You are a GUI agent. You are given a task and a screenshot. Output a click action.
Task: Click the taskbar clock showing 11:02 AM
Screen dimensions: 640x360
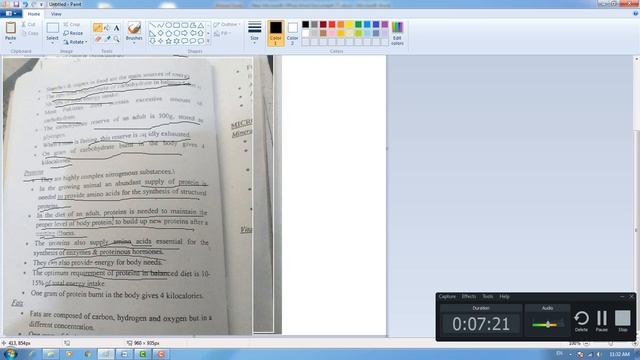[x=620, y=354]
